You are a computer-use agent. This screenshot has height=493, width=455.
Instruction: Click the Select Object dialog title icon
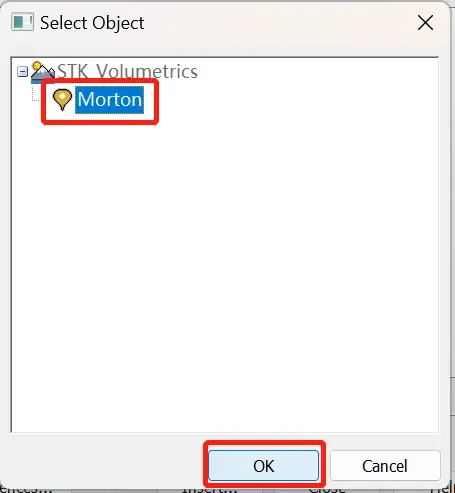(x=22, y=22)
